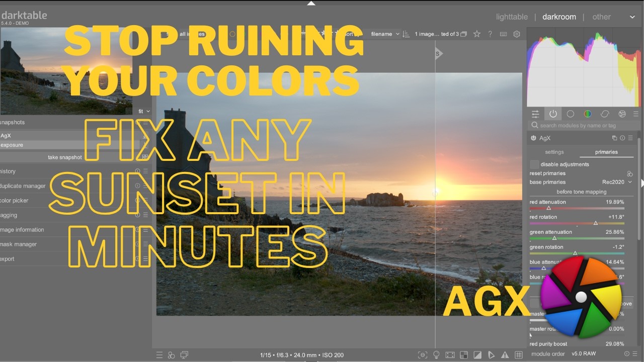Open the correct modules group icon

tap(605, 114)
